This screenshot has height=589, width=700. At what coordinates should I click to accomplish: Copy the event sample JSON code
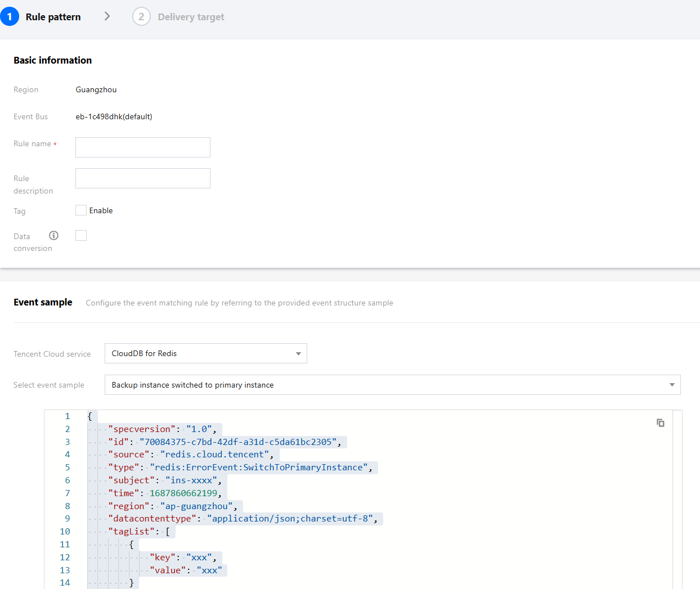tap(661, 422)
